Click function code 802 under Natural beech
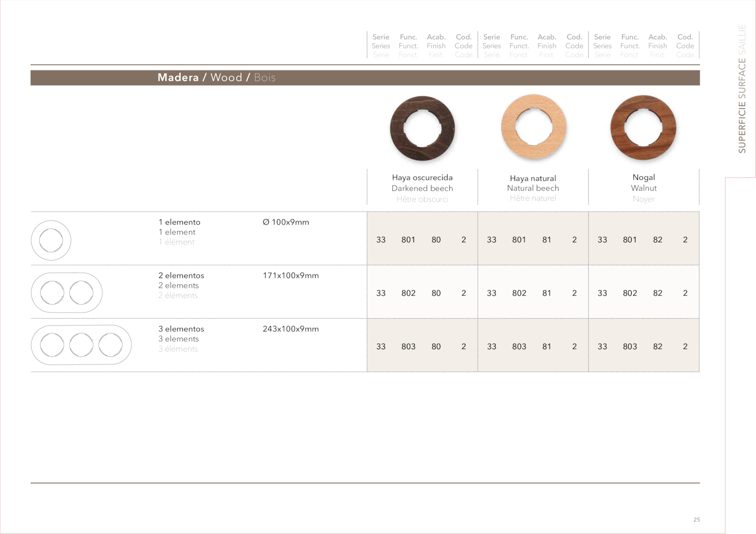Screen dimensions: 756x534 click(x=519, y=293)
